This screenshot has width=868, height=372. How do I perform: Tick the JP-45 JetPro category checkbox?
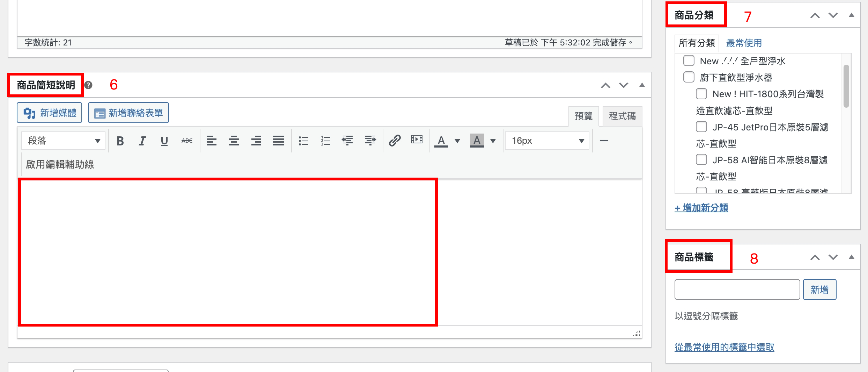point(701,127)
